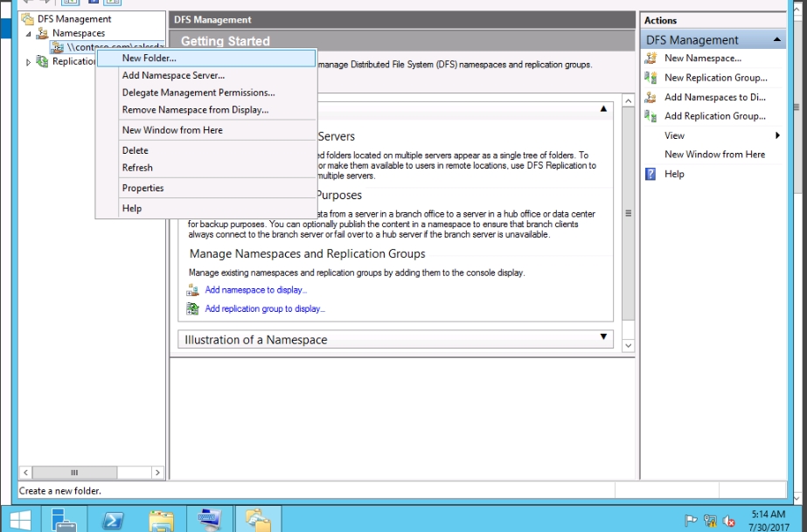
Task: Choose Refresh in the context menu
Action: pos(206,168)
